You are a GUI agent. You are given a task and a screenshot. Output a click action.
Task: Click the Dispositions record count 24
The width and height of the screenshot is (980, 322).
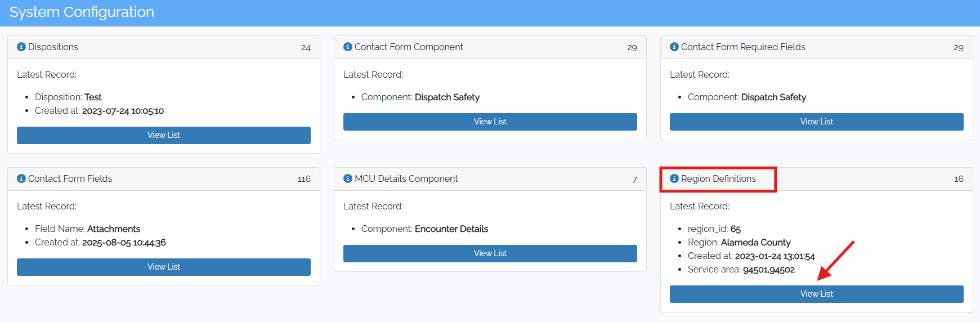click(x=306, y=47)
